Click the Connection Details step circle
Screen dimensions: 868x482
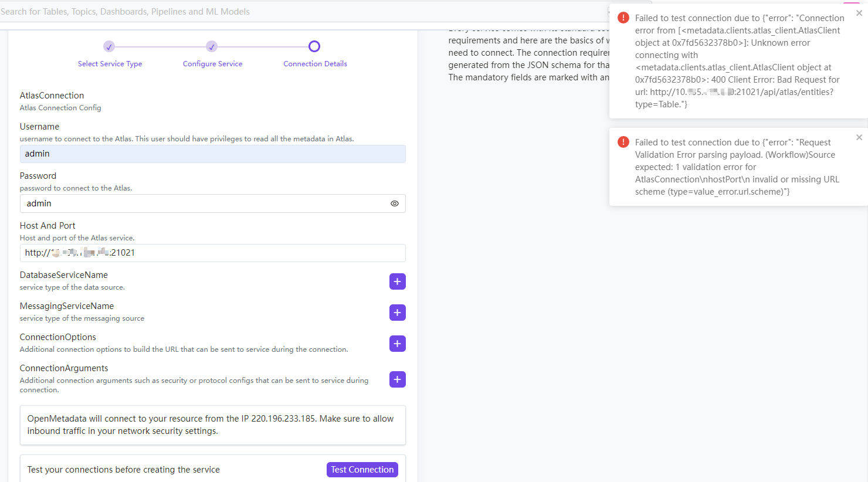(x=314, y=46)
